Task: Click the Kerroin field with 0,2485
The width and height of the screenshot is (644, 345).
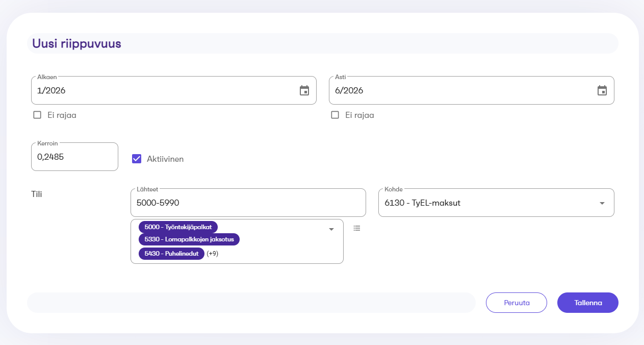Action: tap(74, 157)
